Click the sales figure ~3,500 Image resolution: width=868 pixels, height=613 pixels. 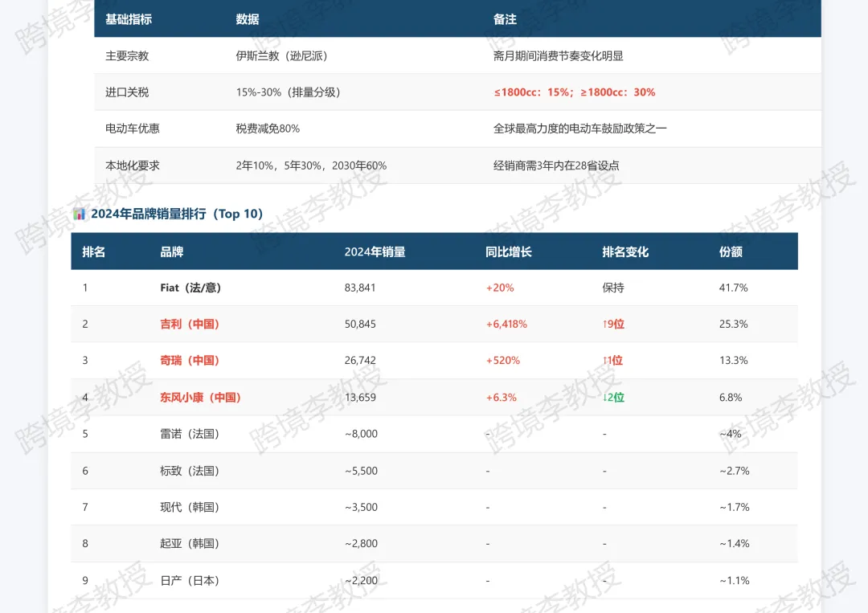tap(361, 507)
